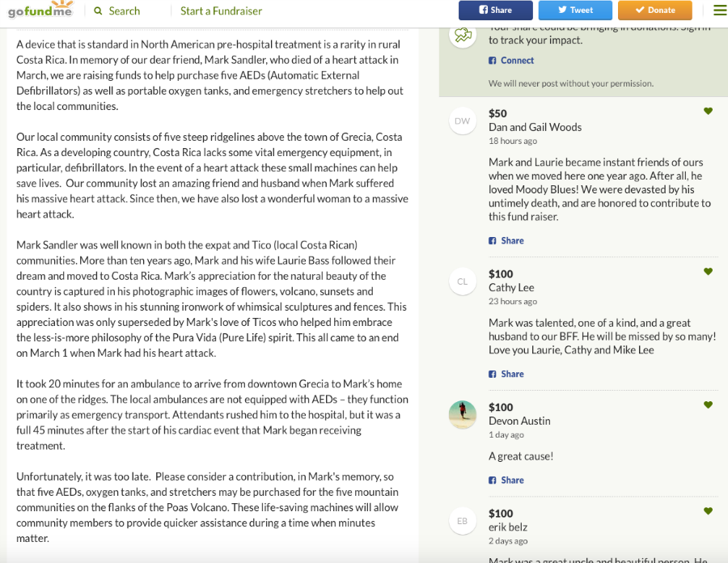The image size is (728, 563).
Task: Click the blue Facebook Share button
Action: pos(496,11)
